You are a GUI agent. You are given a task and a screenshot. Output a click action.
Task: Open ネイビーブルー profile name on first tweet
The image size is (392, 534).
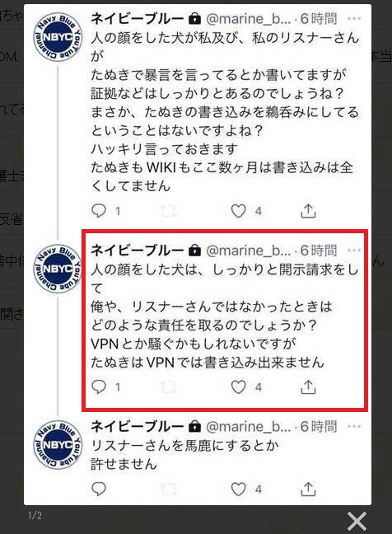click(138, 19)
